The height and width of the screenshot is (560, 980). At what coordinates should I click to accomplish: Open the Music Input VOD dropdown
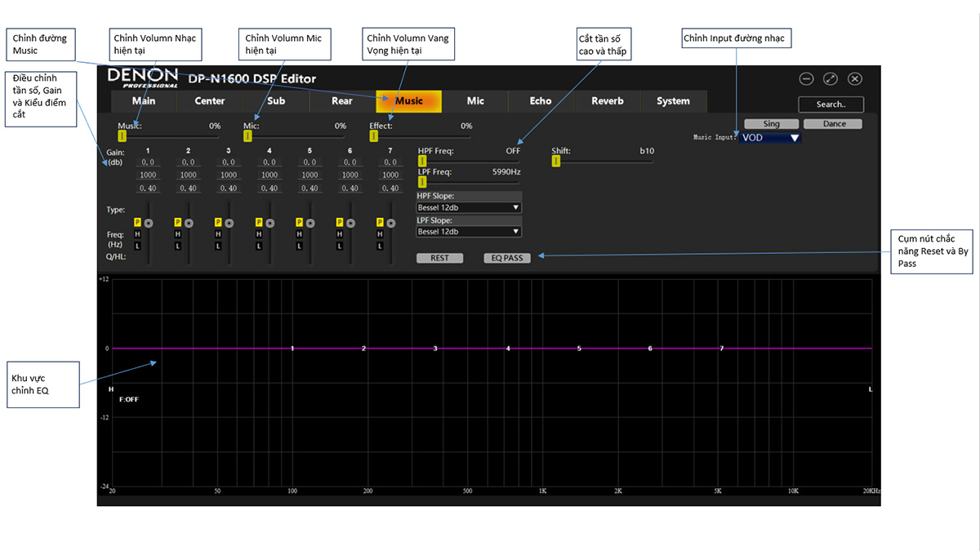(770, 138)
